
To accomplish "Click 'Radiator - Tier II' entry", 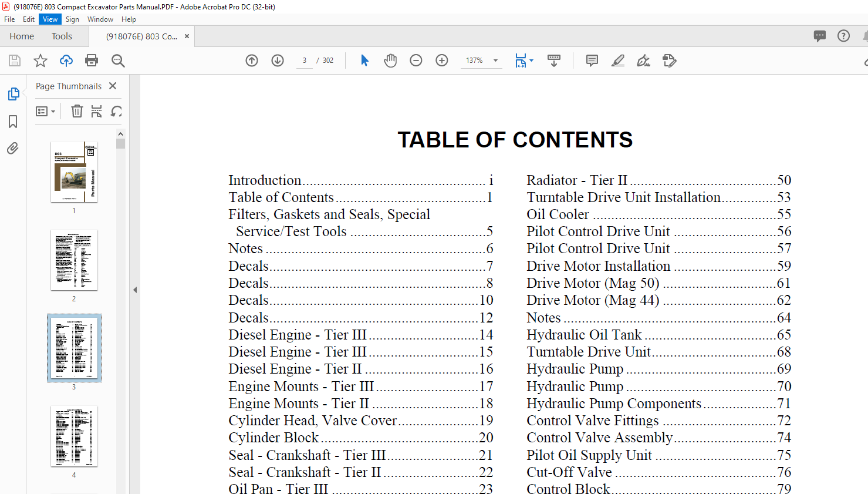I will pyautogui.click(x=658, y=180).
